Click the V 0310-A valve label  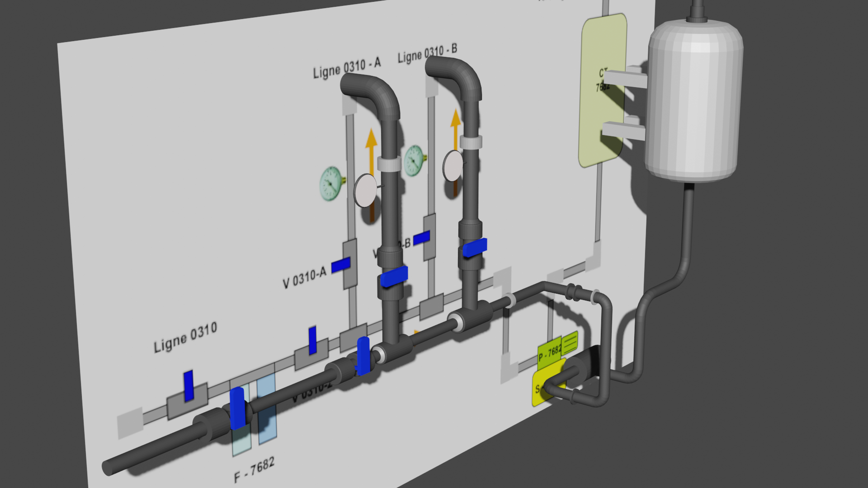click(x=304, y=277)
